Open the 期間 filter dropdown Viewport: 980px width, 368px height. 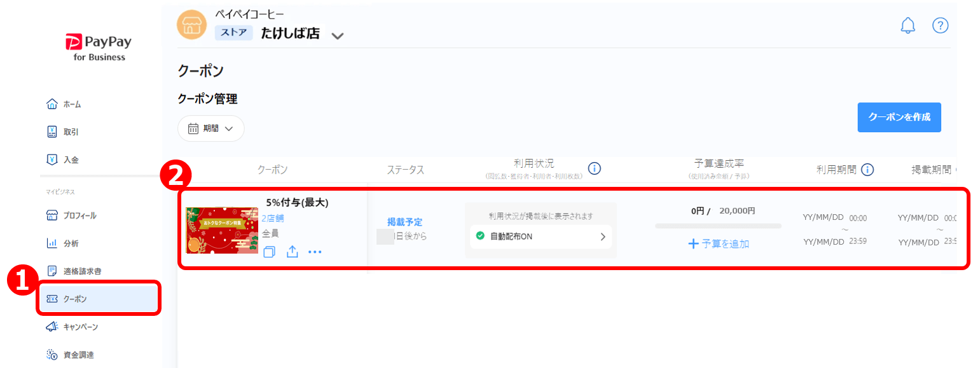click(210, 128)
